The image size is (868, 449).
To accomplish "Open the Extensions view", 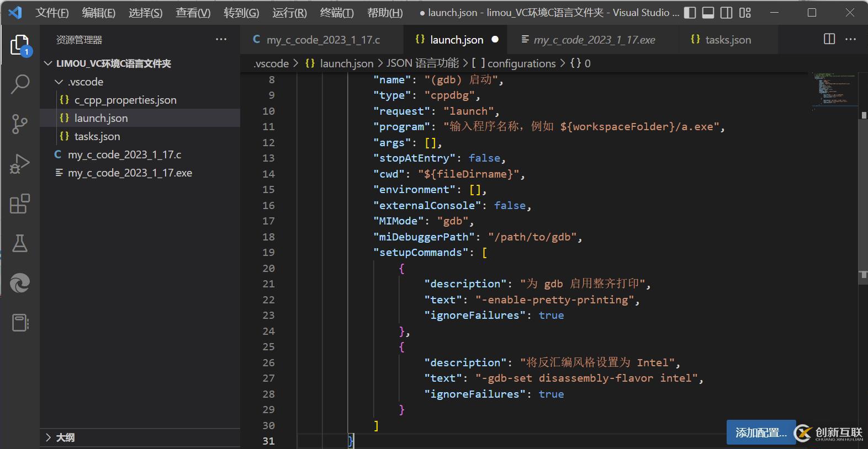I will 20,204.
